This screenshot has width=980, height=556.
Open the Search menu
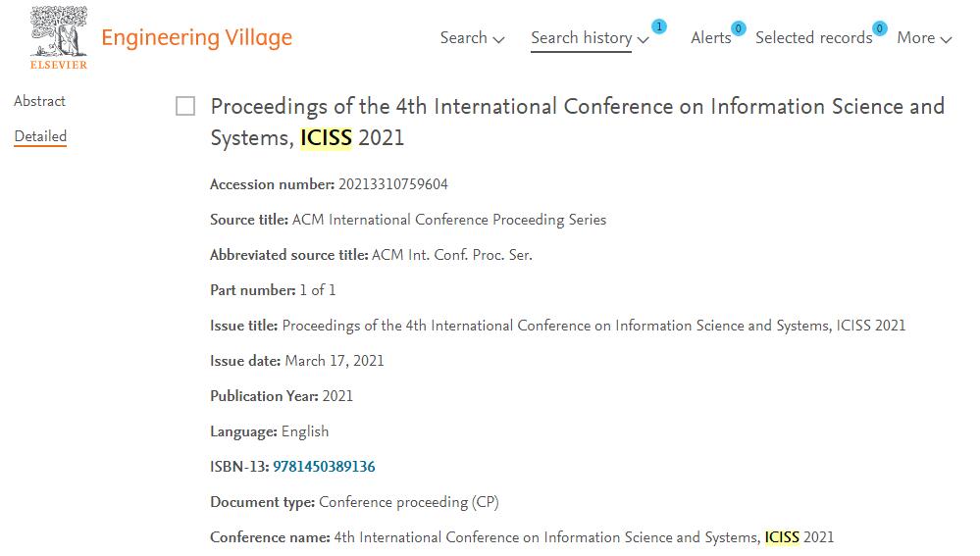tap(464, 37)
